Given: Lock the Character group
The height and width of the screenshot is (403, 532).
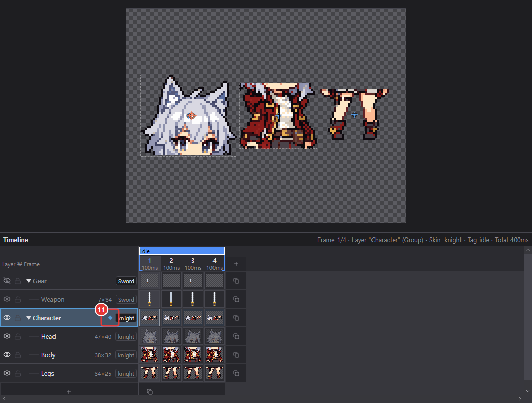Looking at the screenshot, I should (18, 318).
